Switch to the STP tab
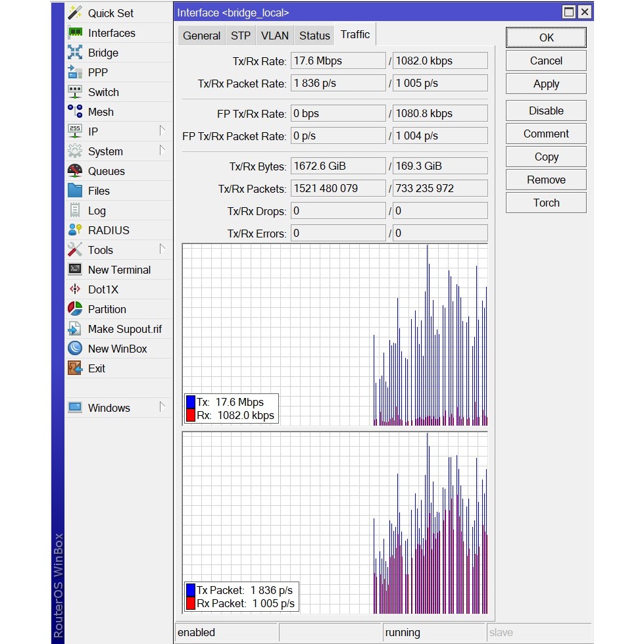Image resolution: width=644 pixels, height=644 pixels. click(x=241, y=36)
